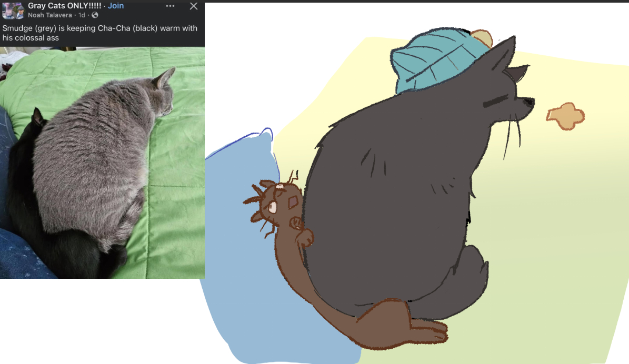The height and width of the screenshot is (364, 629).
Task: Join the Gray Cats ONLY group
Action: [x=116, y=6]
